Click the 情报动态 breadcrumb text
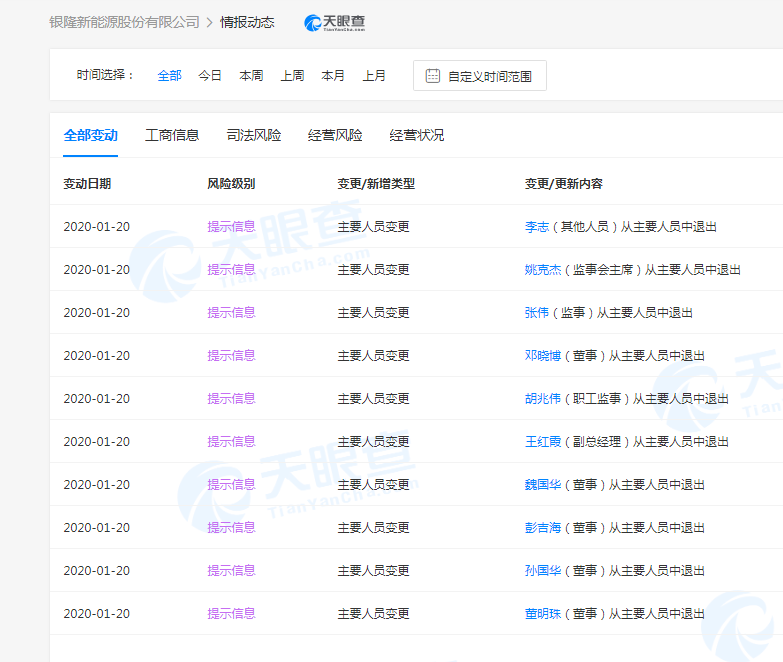The image size is (783, 662). 247,22
